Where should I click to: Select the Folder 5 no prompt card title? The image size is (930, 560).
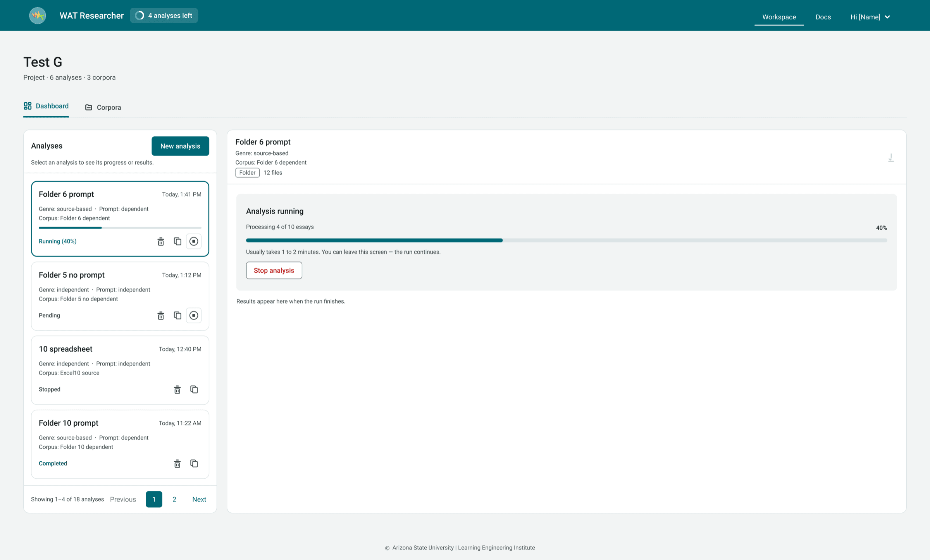coord(72,275)
